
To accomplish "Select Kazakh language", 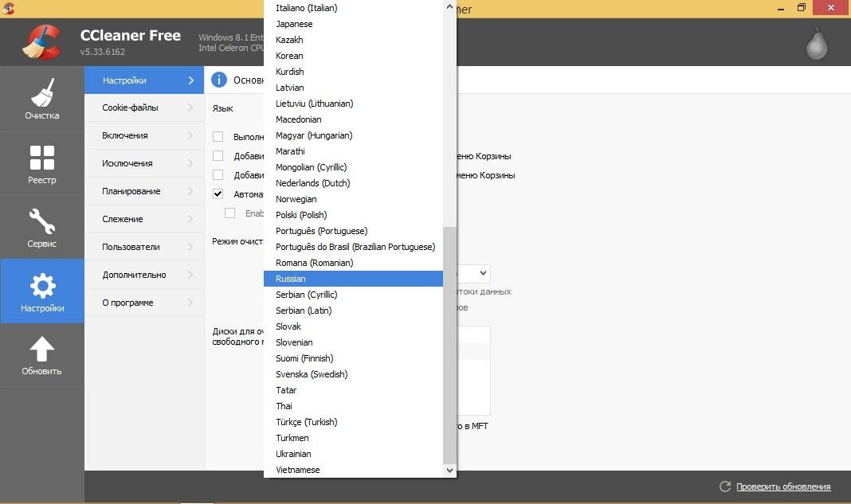I will pos(353,40).
